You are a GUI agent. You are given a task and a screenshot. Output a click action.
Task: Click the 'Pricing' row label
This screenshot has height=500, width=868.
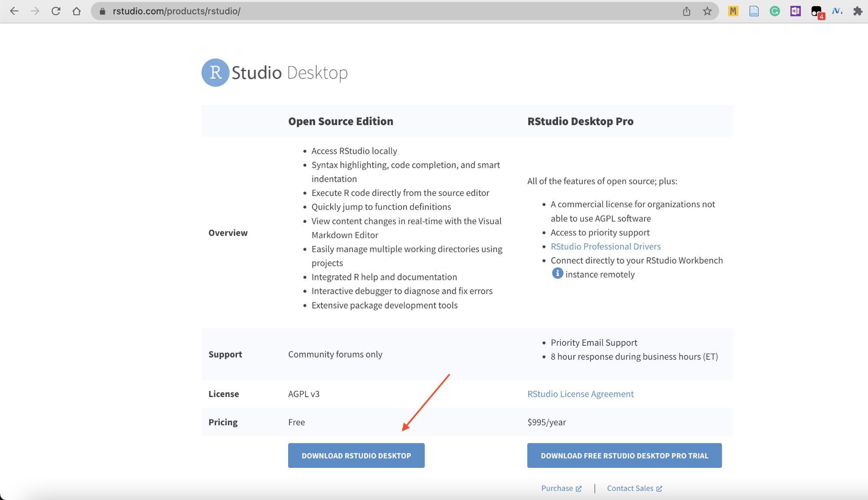[223, 422]
